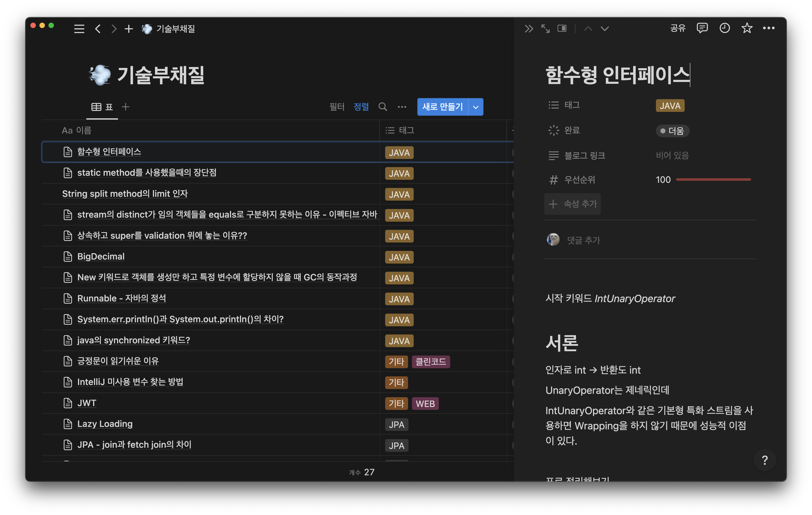Add the page to favorites with the star icon
This screenshot has width=812, height=515.
click(747, 28)
